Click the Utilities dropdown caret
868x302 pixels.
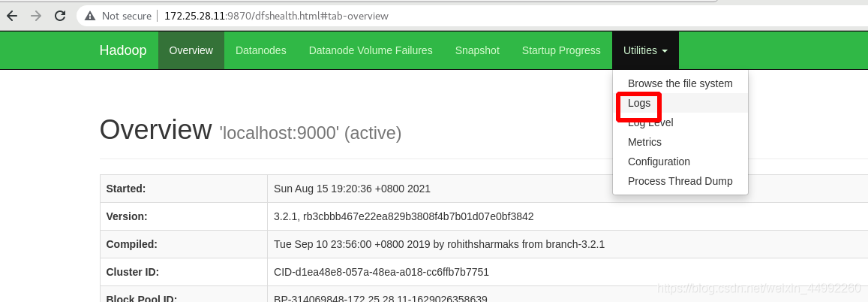pyautogui.click(x=665, y=51)
